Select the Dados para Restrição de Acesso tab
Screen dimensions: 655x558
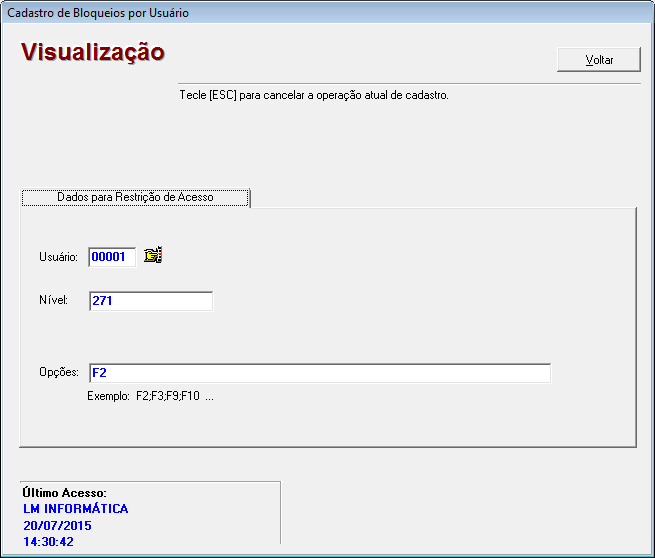pos(135,197)
